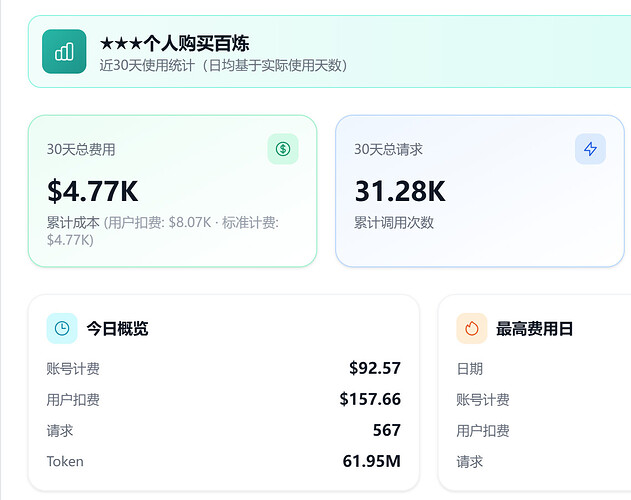Image resolution: width=631 pixels, height=500 pixels.
Task: Click the green bar chart statistics icon
Action: pyautogui.click(x=64, y=52)
